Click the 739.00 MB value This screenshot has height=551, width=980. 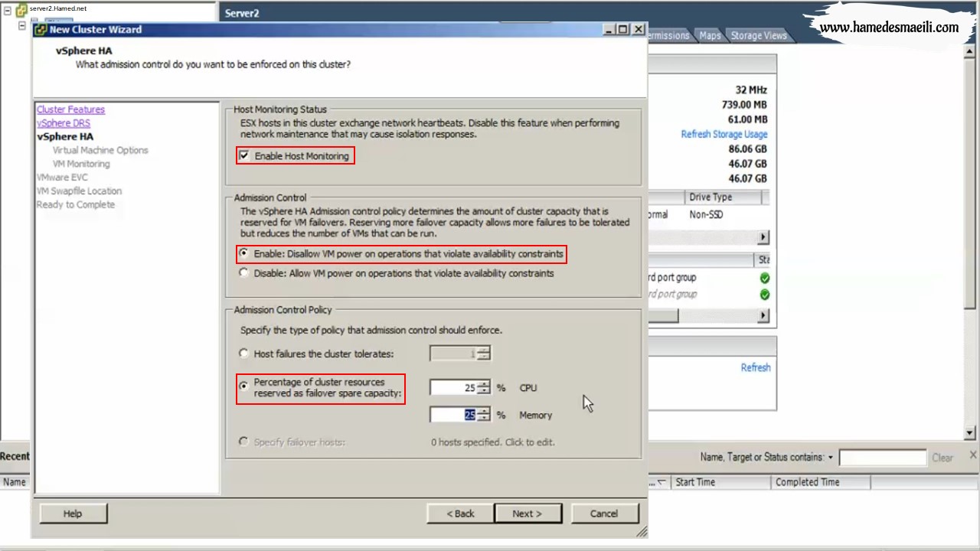[744, 105]
